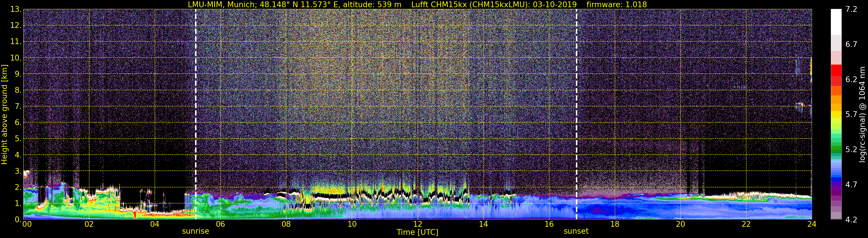
Task: Click the time axis tick '18'
Action: 614,224
